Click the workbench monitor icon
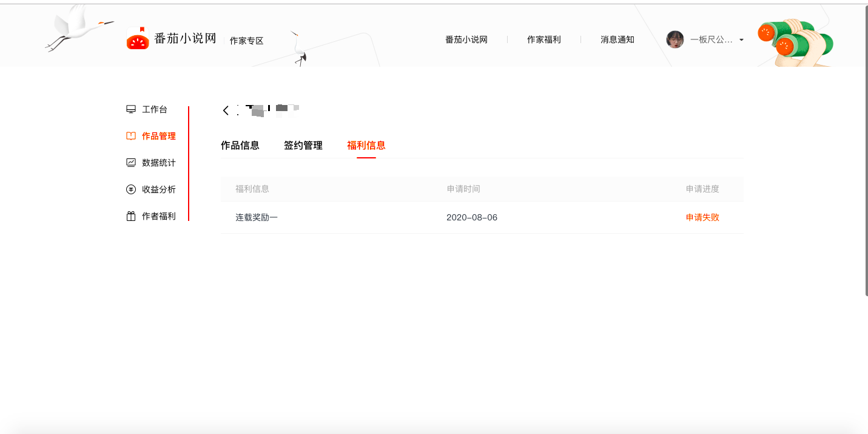This screenshot has height=434, width=868. point(130,109)
